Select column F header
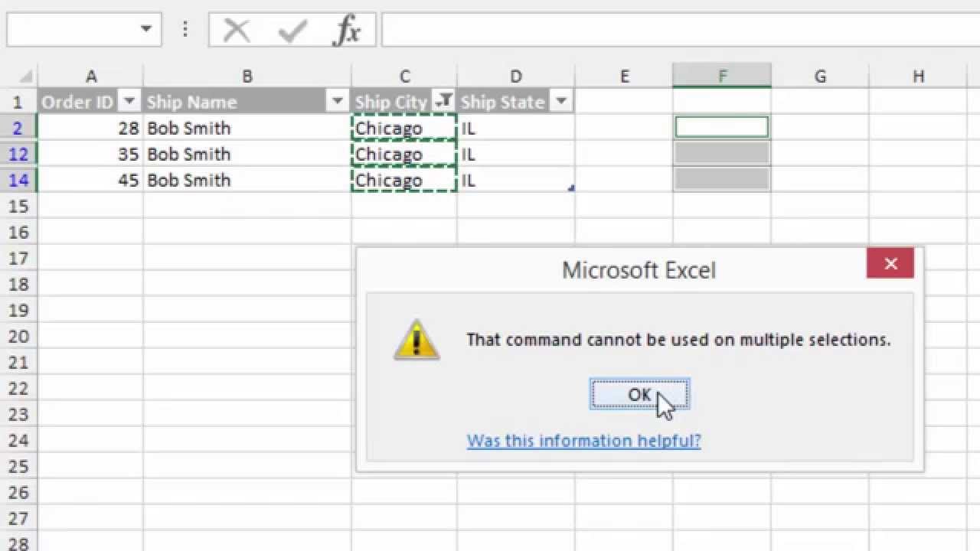 [722, 77]
